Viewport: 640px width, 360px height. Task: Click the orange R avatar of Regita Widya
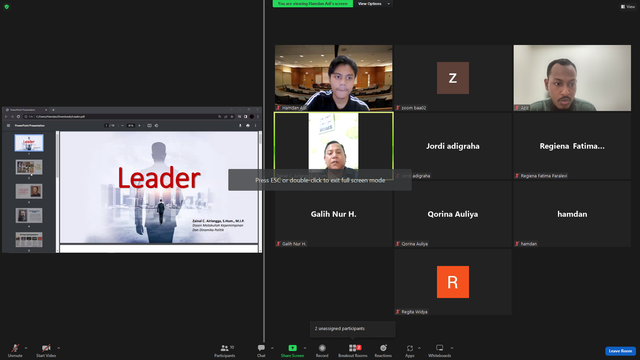click(x=453, y=282)
